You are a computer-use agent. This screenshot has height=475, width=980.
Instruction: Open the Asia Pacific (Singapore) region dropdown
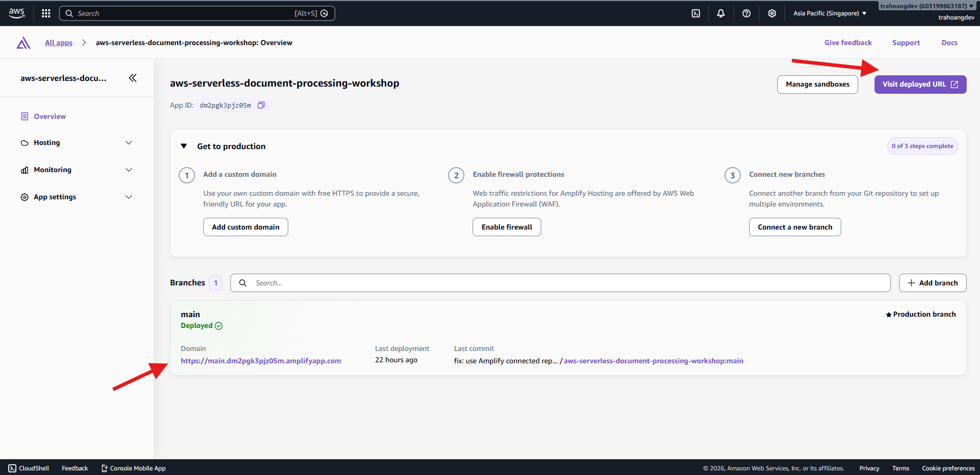click(x=830, y=13)
